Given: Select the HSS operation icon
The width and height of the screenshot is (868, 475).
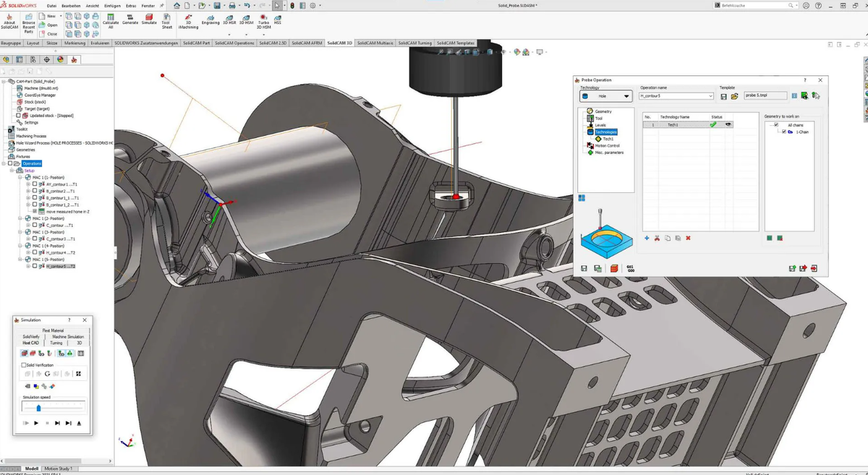Looking at the screenshot, I should 277,20.
